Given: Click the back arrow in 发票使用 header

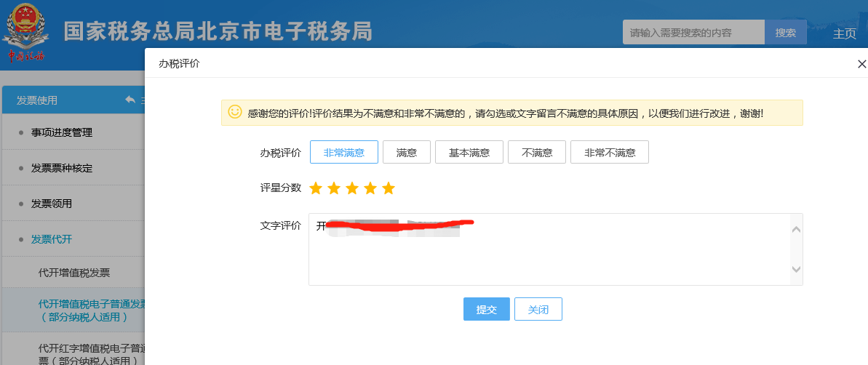Looking at the screenshot, I should click(x=131, y=100).
